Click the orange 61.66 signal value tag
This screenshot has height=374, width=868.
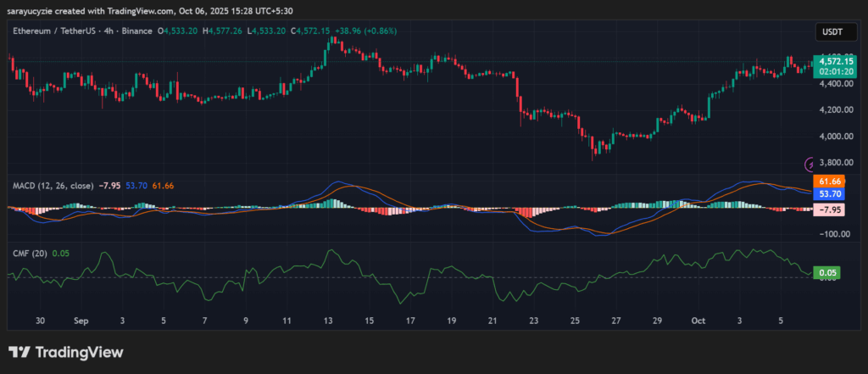click(x=829, y=182)
